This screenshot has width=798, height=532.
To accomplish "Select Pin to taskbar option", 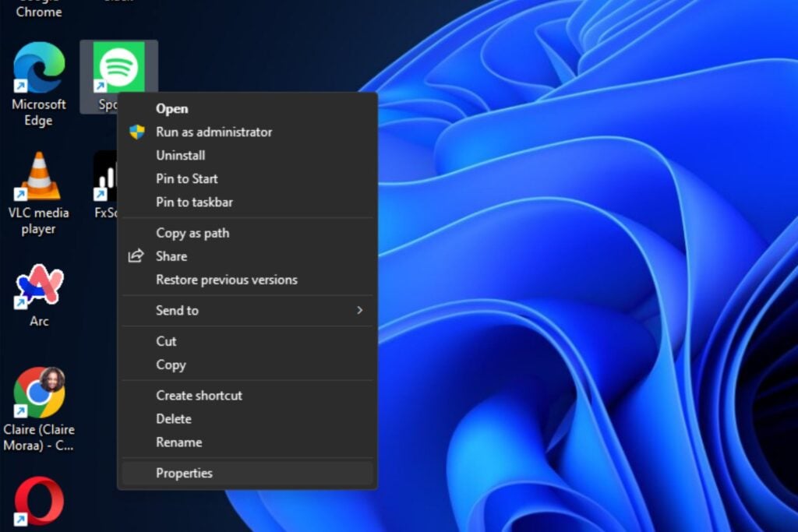I will [x=194, y=203].
